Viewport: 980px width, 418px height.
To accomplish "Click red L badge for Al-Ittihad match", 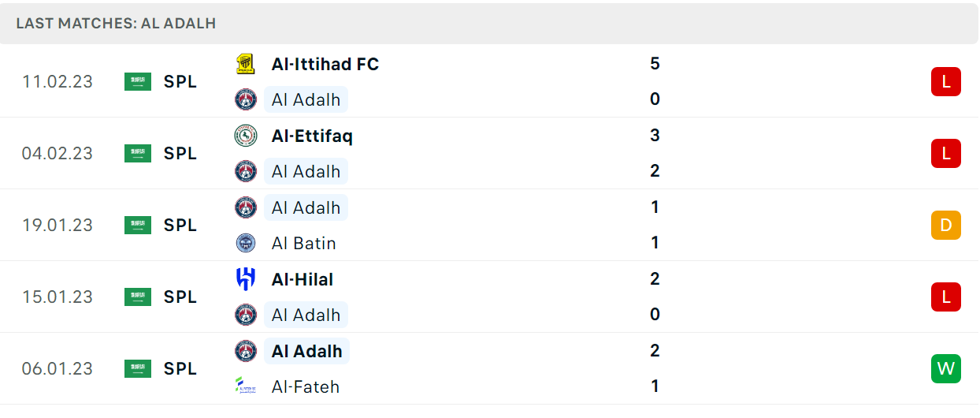I will pos(945,81).
